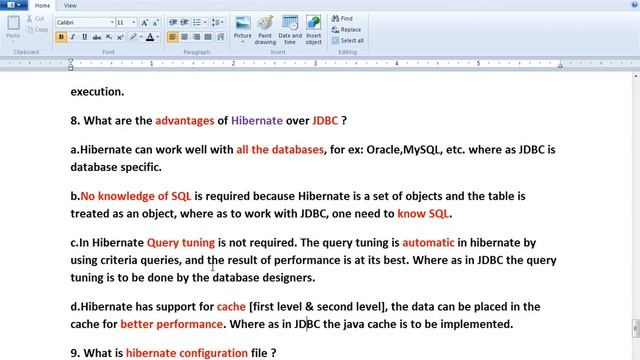Click the red text "Query tuning"

coord(181,243)
